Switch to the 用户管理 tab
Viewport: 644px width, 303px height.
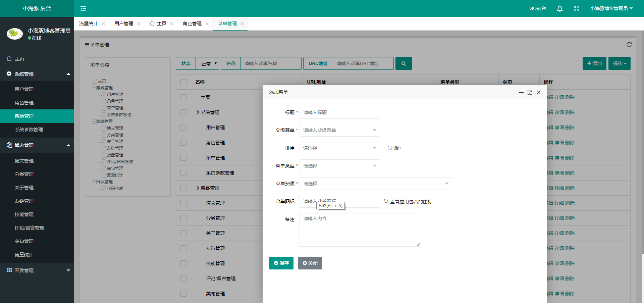pyautogui.click(x=123, y=23)
